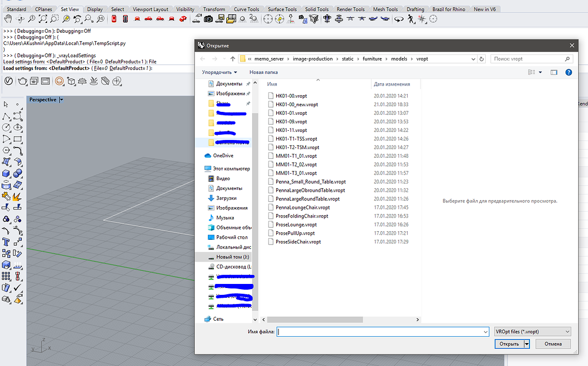Image resolution: width=588 pixels, height=366 pixels.
Task: Open the Упорядочить dropdown menu
Action: 219,72
